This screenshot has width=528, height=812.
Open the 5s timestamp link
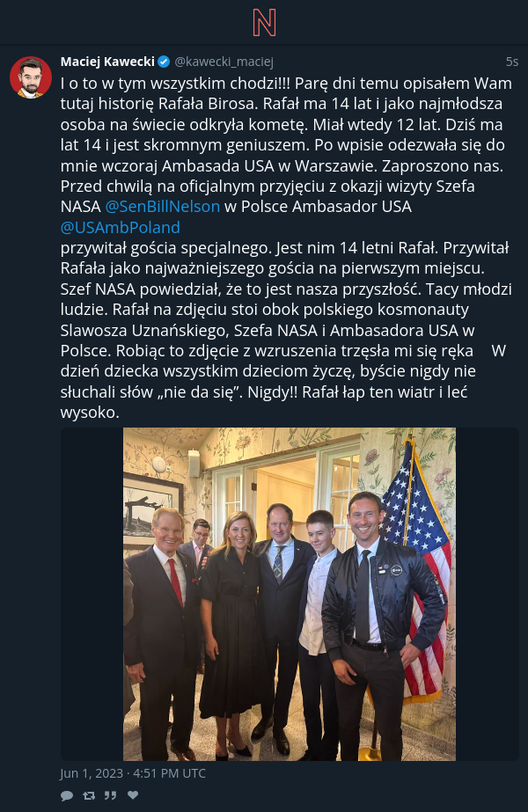pyautogui.click(x=512, y=62)
